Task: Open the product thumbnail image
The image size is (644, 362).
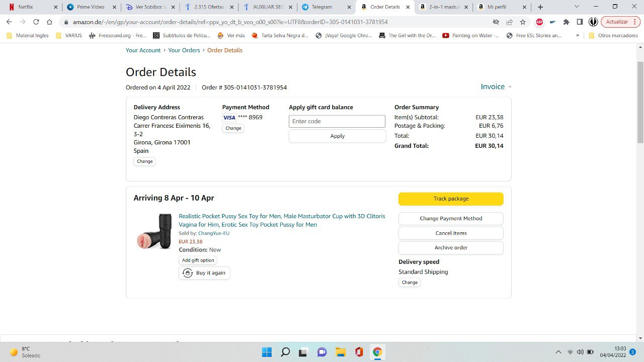Action: (154, 231)
